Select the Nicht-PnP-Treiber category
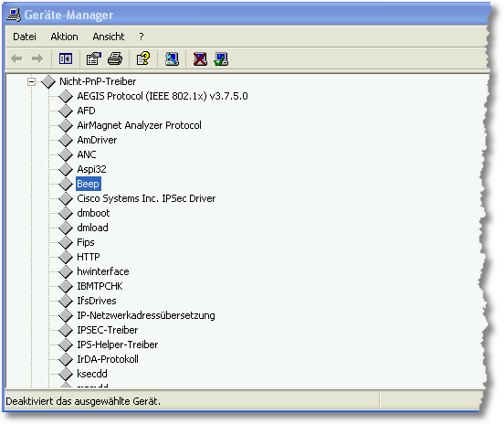 [x=98, y=81]
